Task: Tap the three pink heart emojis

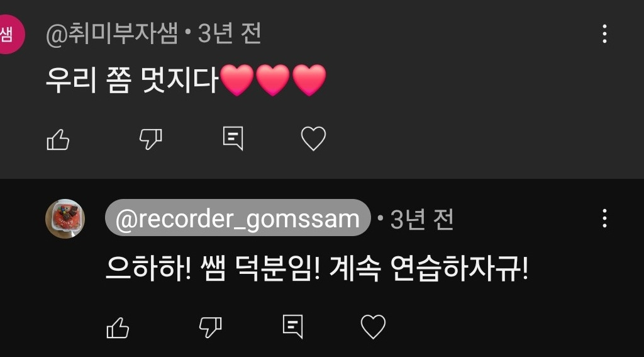Action: (273, 80)
